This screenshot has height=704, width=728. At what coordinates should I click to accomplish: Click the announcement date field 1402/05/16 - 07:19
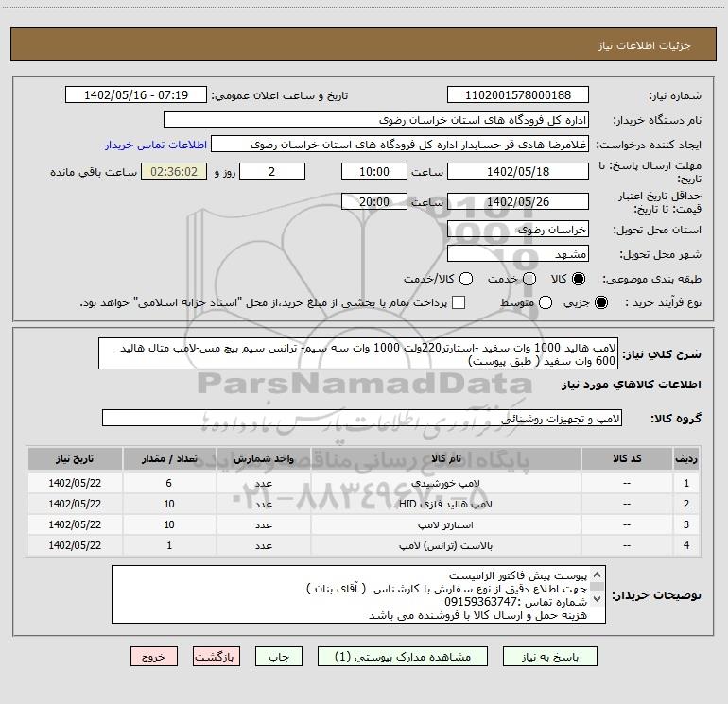[x=136, y=95]
